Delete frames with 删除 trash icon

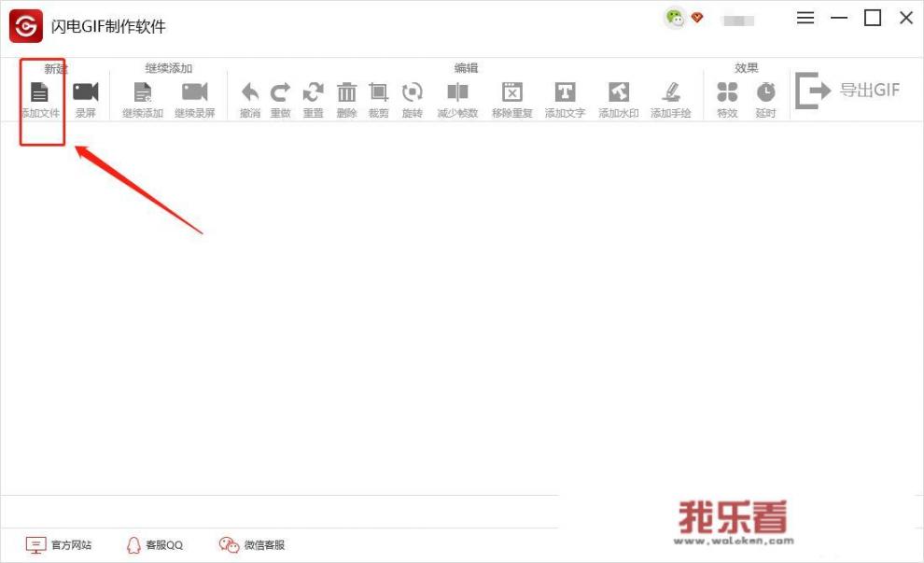(x=346, y=92)
